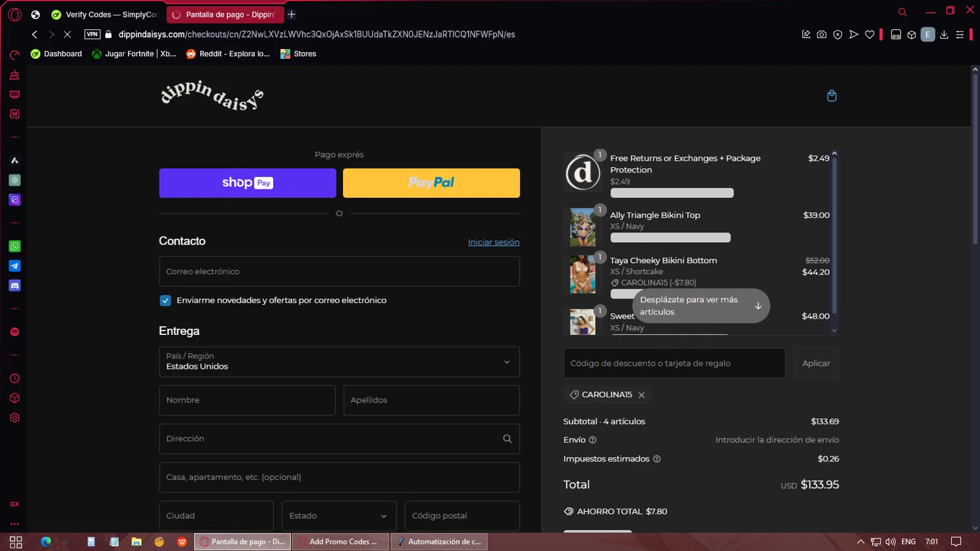Uncheck the email news and offers checkbox
Image resolution: width=980 pixels, height=551 pixels.
165,300
